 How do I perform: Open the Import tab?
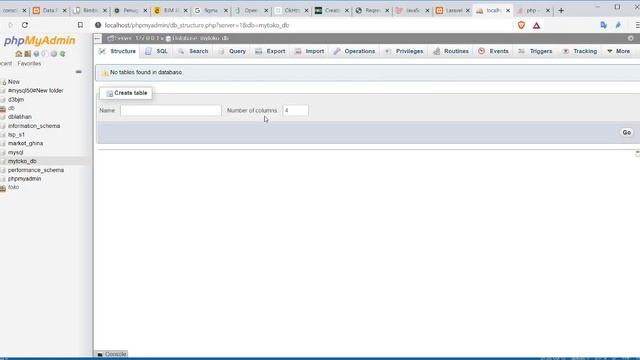tap(309, 51)
